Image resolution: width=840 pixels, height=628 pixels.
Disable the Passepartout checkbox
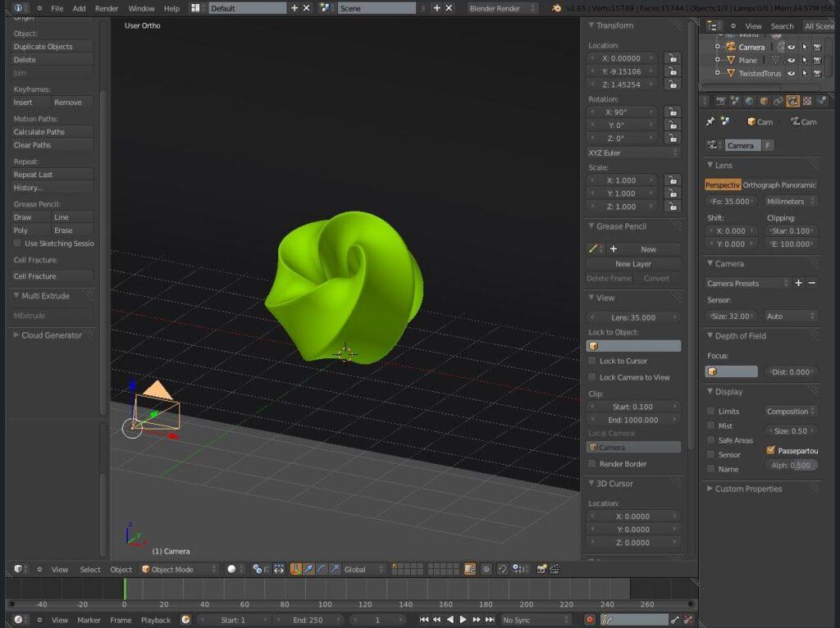point(770,450)
